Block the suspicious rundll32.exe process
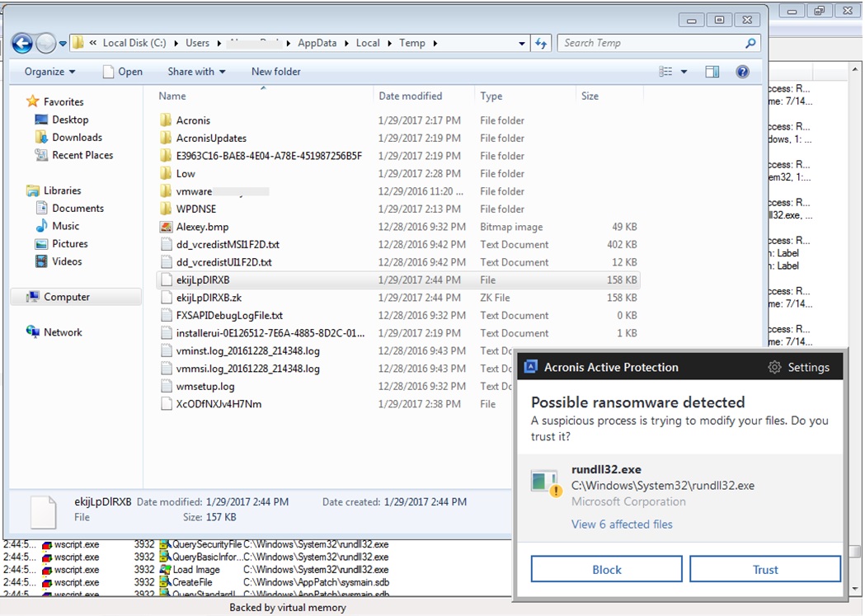The height and width of the screenshot is (616, 865). tap(606, 569)
